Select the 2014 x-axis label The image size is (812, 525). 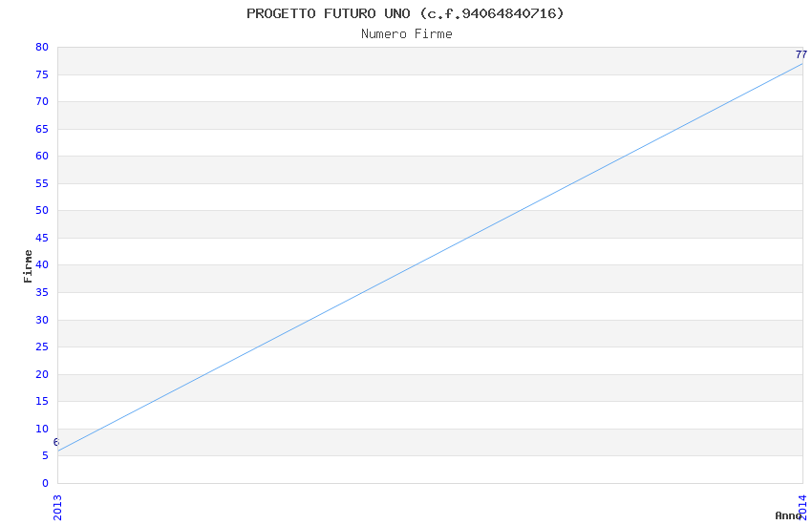[x=802, y=508]
